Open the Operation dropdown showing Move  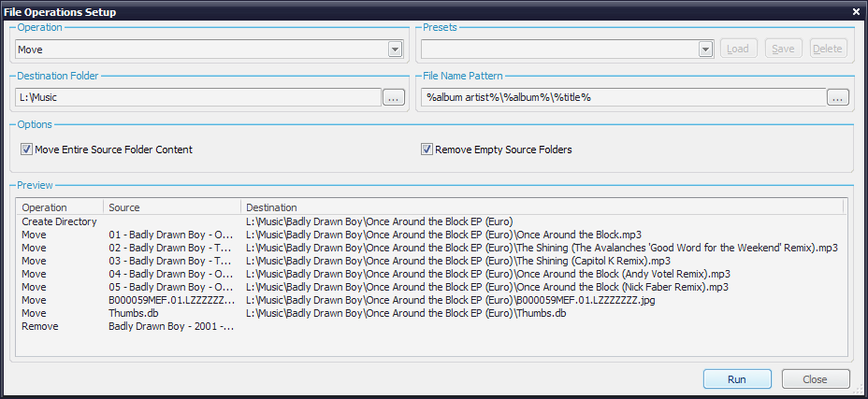point(395,50)
